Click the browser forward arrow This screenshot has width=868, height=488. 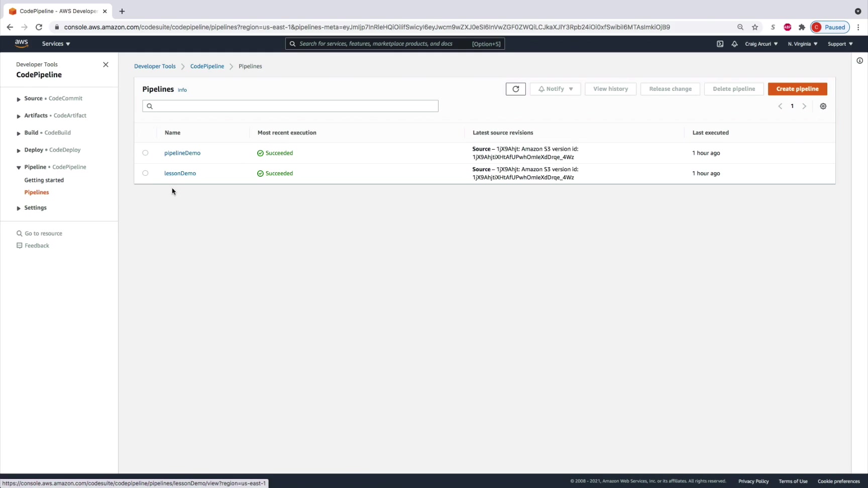(24, 27)
